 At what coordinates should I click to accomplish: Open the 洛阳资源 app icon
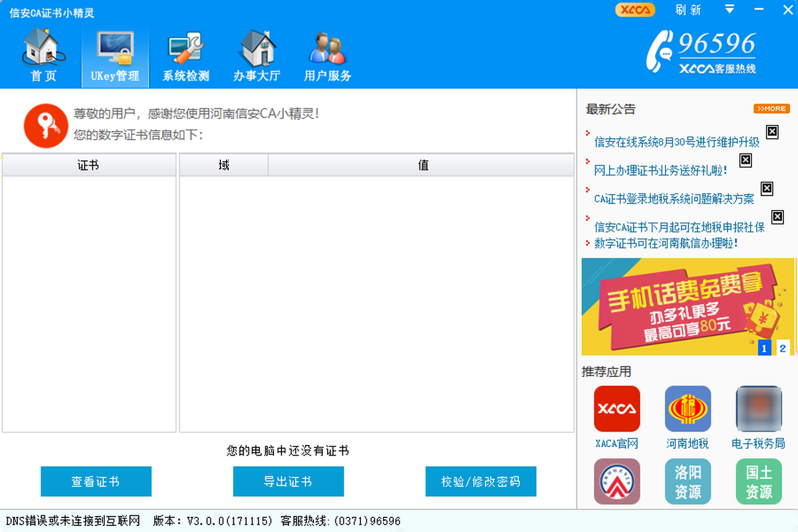click(688, 481)
